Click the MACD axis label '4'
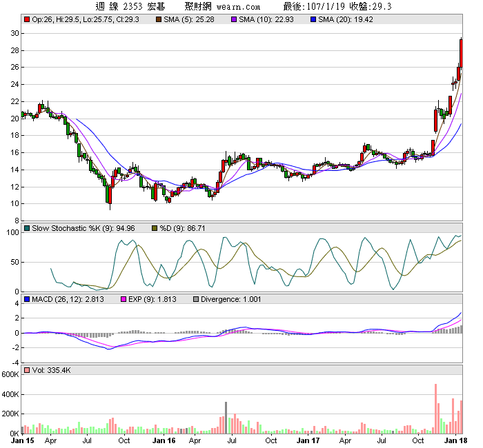 (17, 304)
